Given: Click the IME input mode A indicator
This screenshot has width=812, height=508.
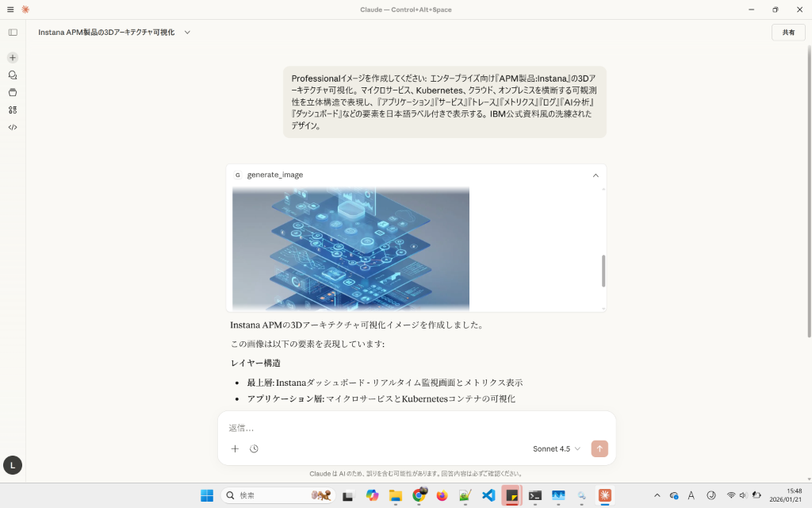Looking at the screenshot, I should tap(691, 495).
